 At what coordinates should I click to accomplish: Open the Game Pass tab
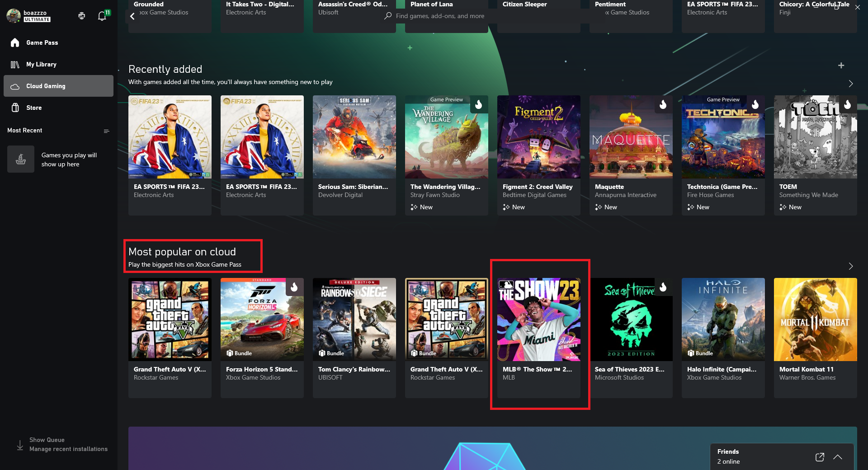pos(42,42)
